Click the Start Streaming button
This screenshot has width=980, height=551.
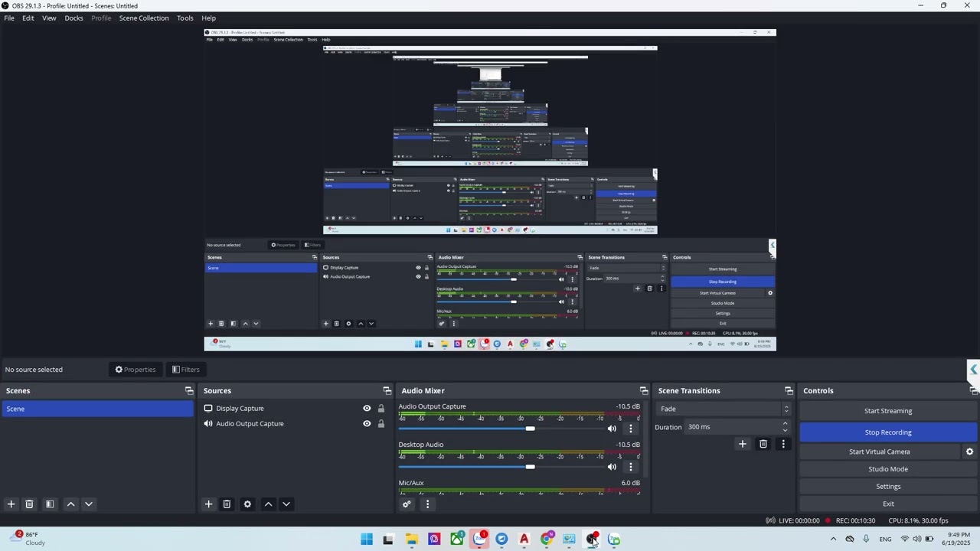888,411
